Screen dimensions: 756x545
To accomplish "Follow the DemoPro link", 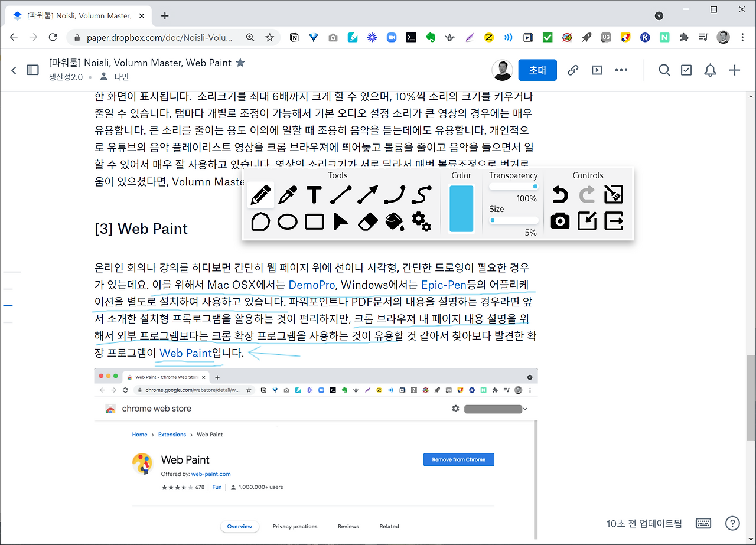I will 312,285.
